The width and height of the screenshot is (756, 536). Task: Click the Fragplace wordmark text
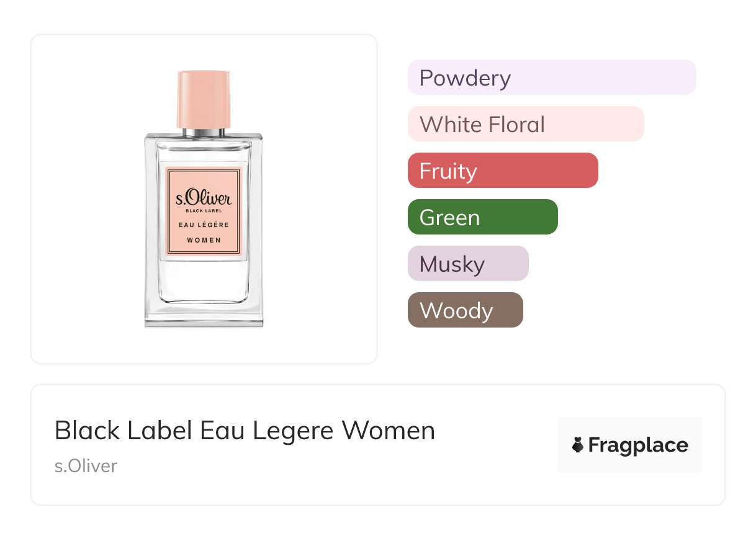click(638, 445)
